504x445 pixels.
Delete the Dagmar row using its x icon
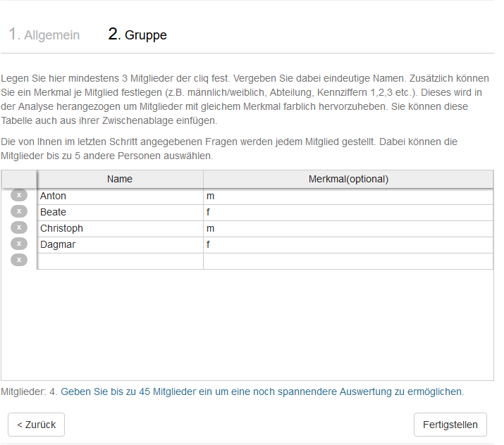19,244
